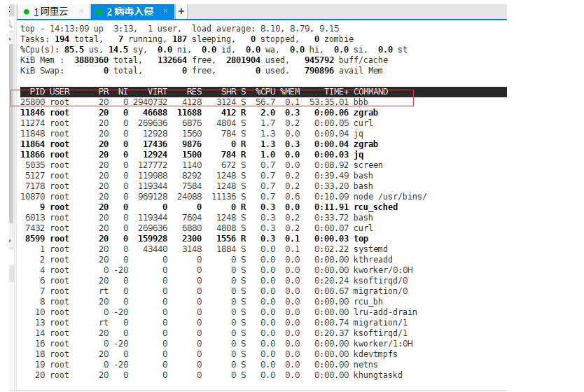584x392 pixels.
Task: Close the 病毒入侵 tab
Action: 166,11
